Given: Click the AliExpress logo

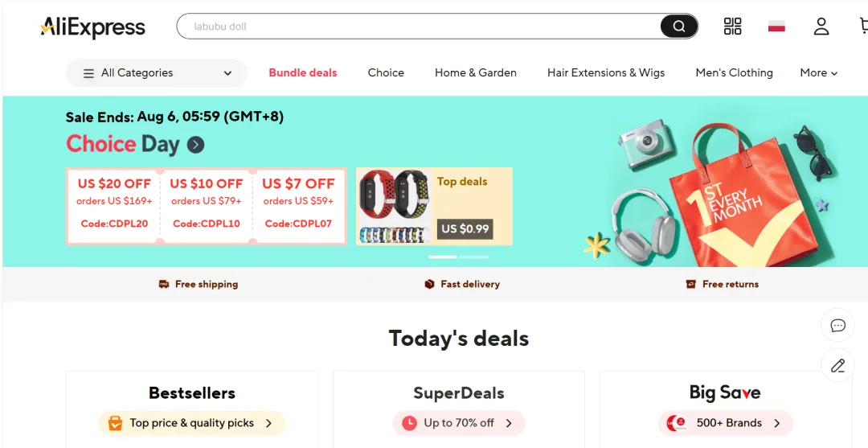Looking at the screenshot, I should [x=93, y=27].
